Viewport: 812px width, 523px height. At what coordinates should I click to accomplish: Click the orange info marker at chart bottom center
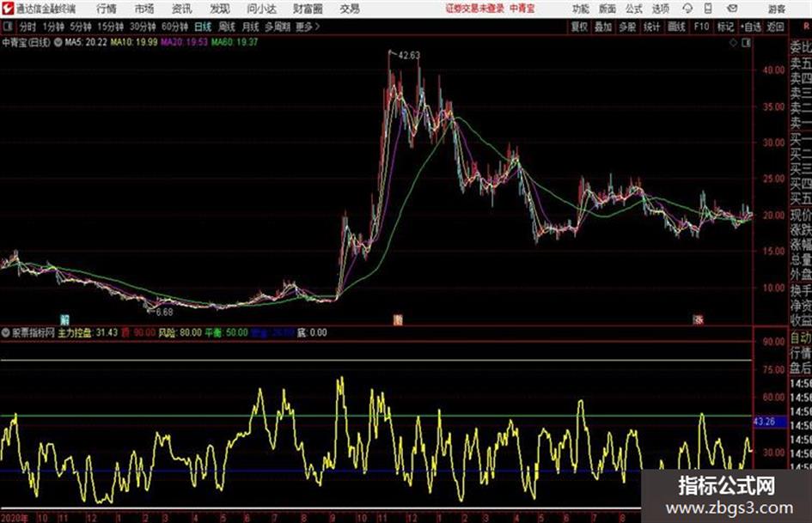click(x=398, y=319)
